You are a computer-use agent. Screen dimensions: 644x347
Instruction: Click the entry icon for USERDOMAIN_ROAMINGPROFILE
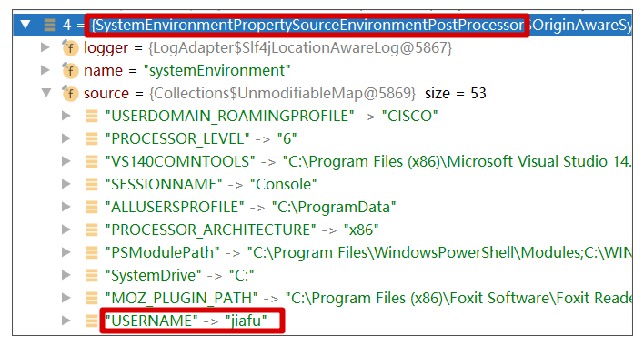92,117
